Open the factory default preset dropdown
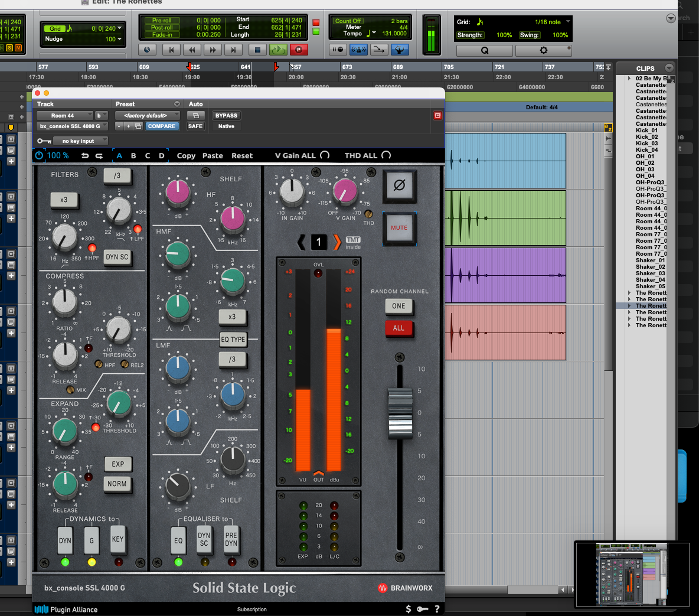Image resolution: width=699 pixels, height=616 pixels. click(x=147, y=116)
